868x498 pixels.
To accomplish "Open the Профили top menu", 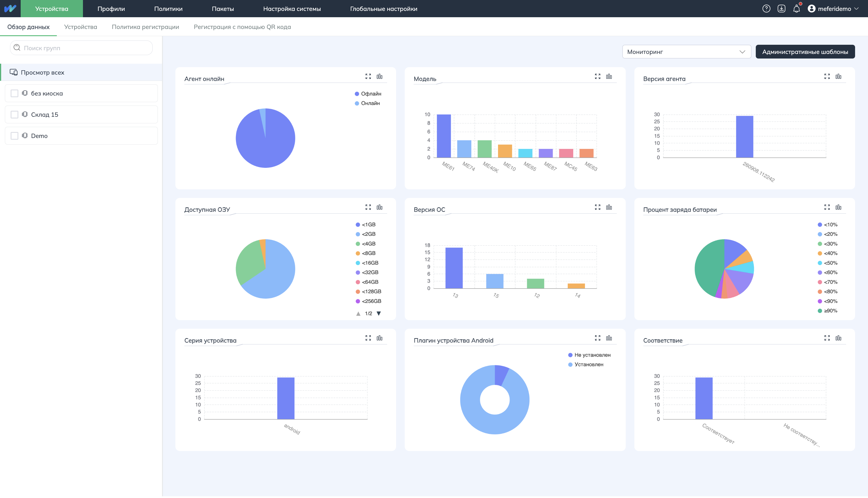I will click(111, 9).
